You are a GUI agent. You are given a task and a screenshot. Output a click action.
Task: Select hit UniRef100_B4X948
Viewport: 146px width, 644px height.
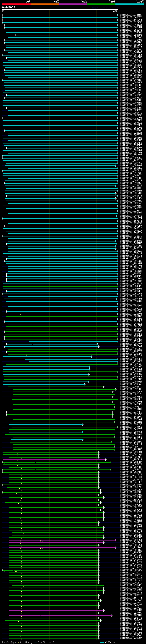coord(131,543)
